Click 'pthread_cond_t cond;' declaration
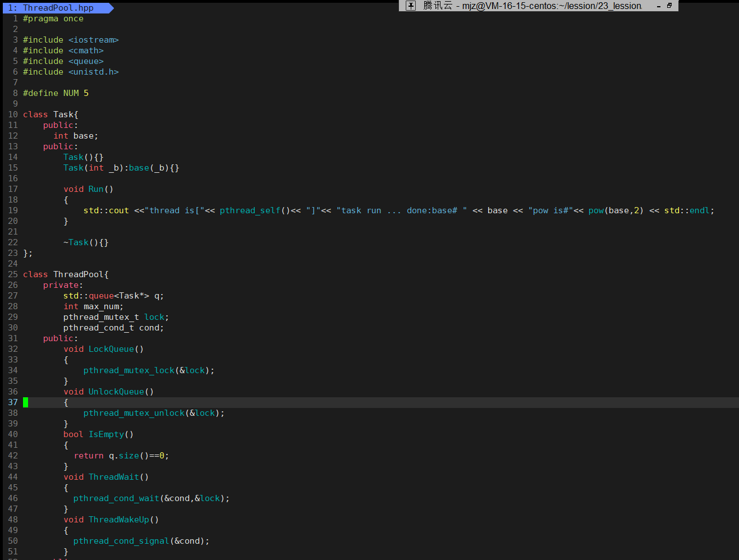This screenshot has width=739, height=560. pos(114,328)
